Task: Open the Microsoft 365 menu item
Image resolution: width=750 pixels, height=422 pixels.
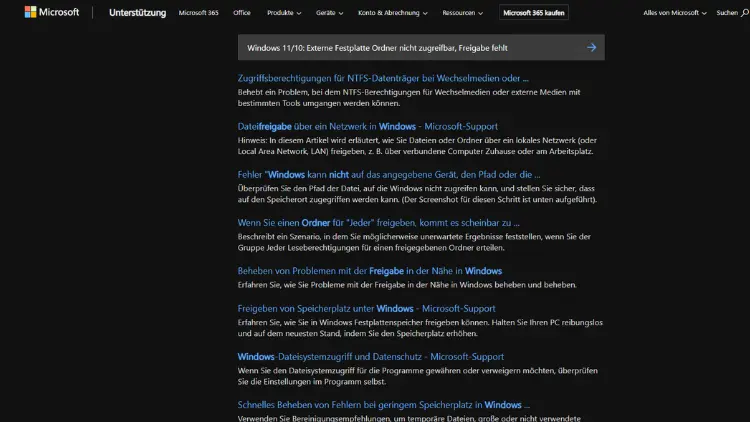Action: point(199,13)
